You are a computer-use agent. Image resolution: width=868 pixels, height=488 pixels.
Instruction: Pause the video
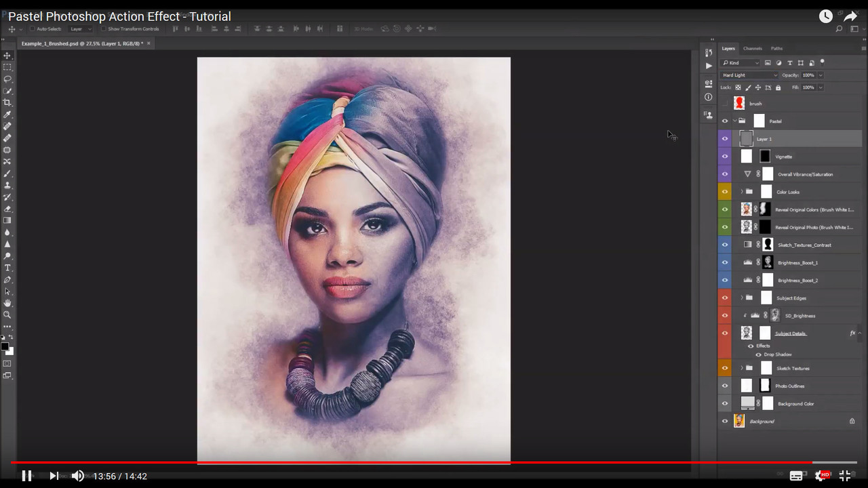26,476
